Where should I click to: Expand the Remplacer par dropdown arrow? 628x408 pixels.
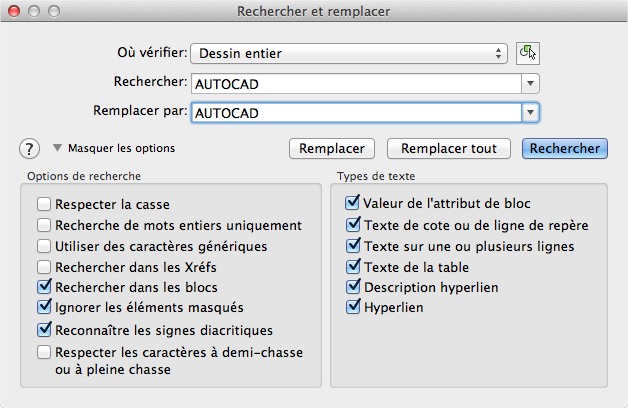click(x=531, y=113)
